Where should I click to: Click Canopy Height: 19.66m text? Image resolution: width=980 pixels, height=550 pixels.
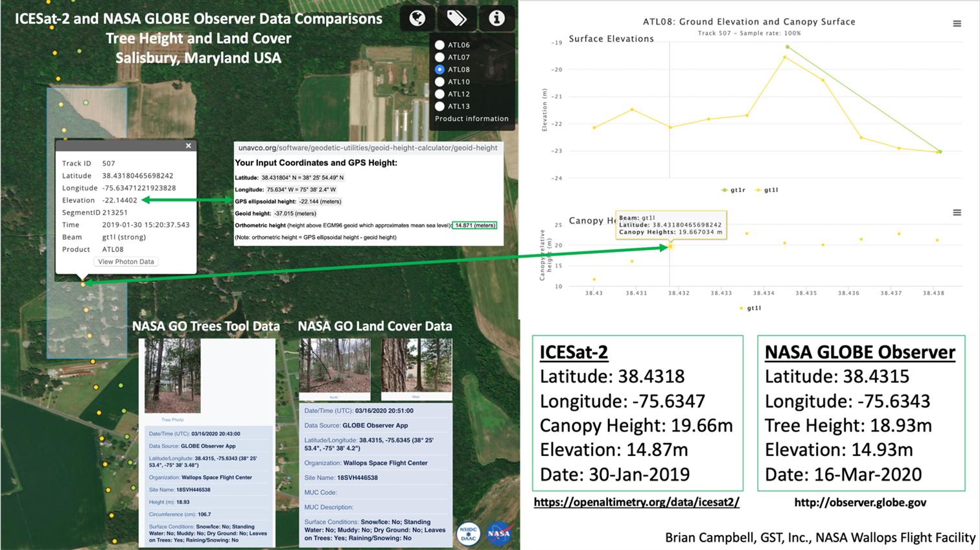[636, 426]
